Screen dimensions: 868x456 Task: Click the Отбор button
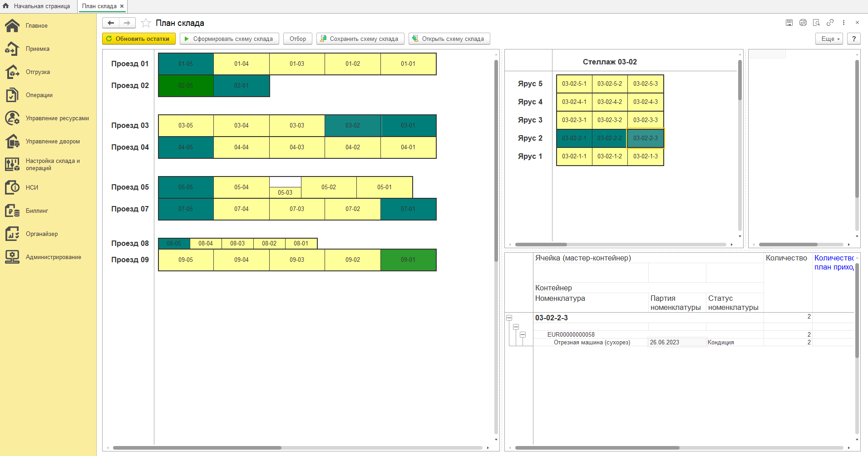click(x=298, y=39)
